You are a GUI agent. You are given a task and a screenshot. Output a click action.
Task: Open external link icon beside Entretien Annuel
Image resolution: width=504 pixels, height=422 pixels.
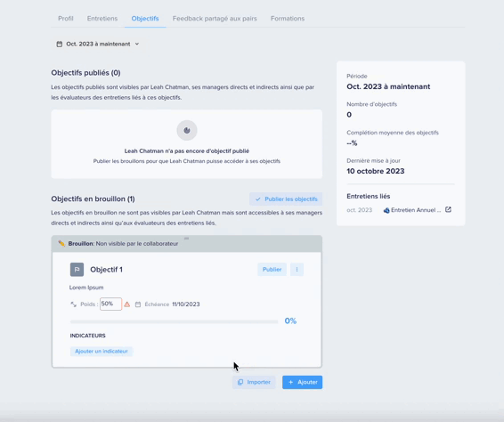pyautogui.click(x=448, y=209)
